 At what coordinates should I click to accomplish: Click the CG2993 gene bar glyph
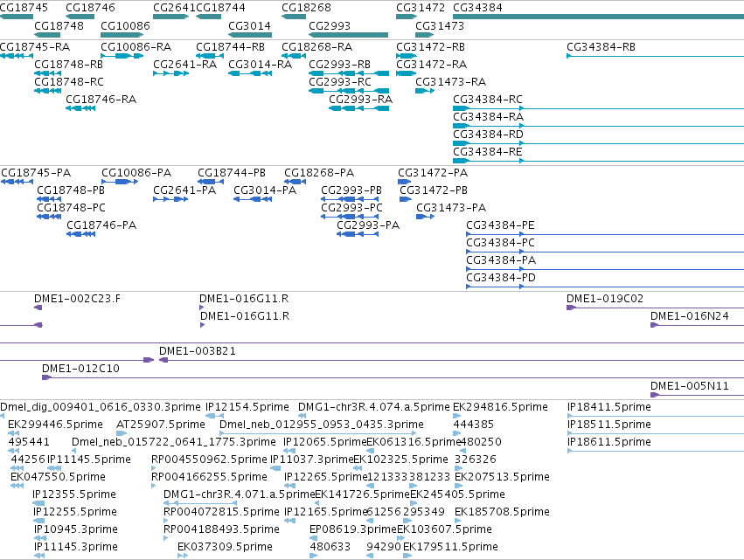click(x=348, y=35)
